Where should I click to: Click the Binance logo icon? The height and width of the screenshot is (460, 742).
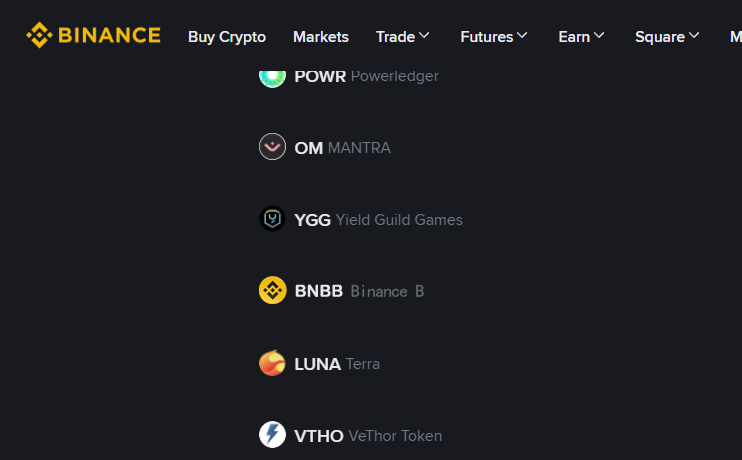(39, 36)
